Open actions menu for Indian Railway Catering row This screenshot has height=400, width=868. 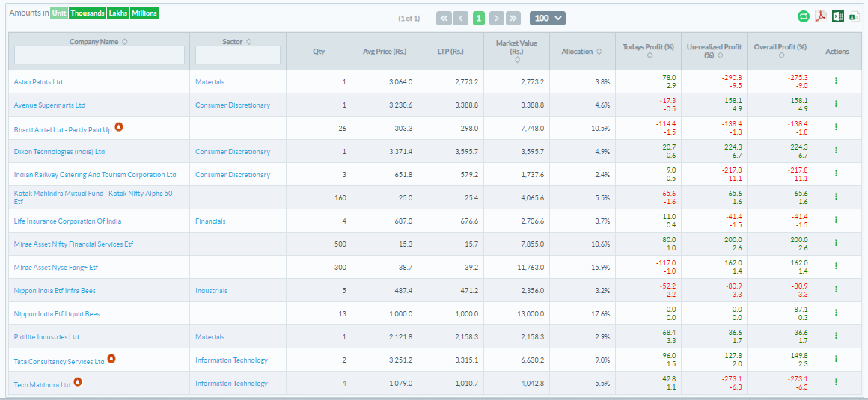[x=836, y=173]
